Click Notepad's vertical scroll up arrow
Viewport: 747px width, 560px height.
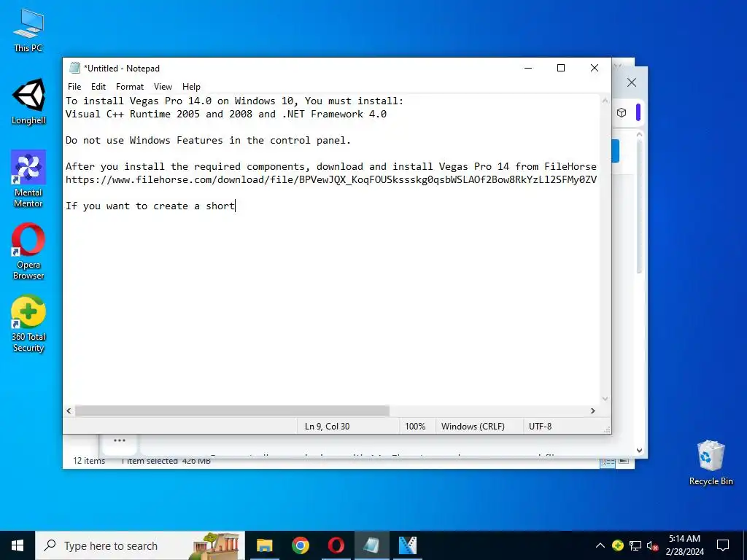pos(605,101)
